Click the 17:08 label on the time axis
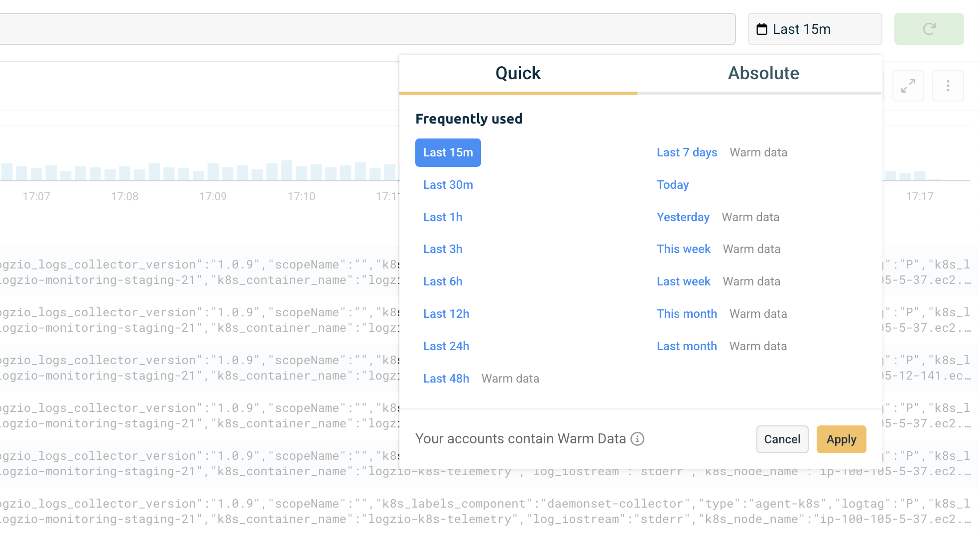Screen dimensions: 980x533 (124, 196)
